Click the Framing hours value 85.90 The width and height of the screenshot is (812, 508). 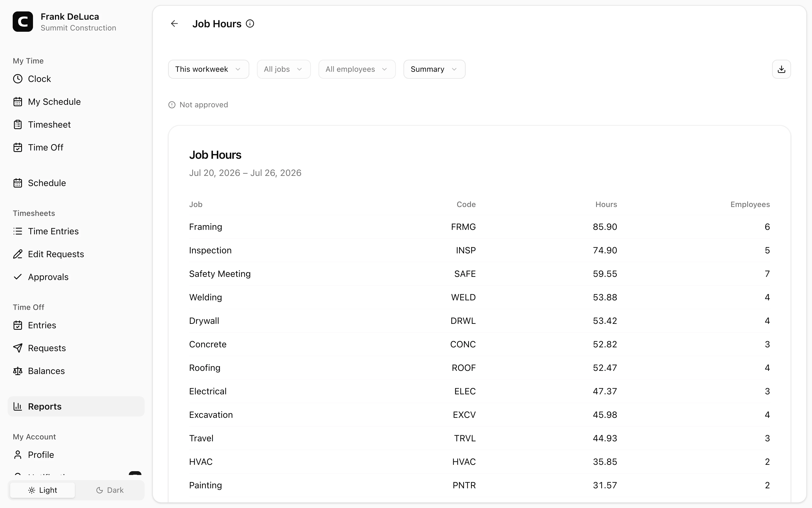605,227
